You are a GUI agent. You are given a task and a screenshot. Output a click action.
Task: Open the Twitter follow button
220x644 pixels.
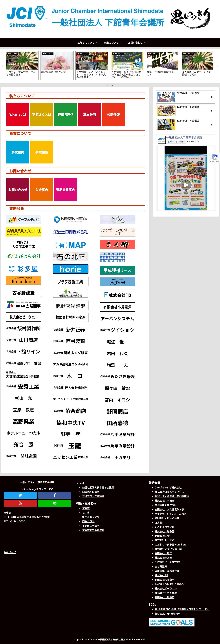coord(20,495)
